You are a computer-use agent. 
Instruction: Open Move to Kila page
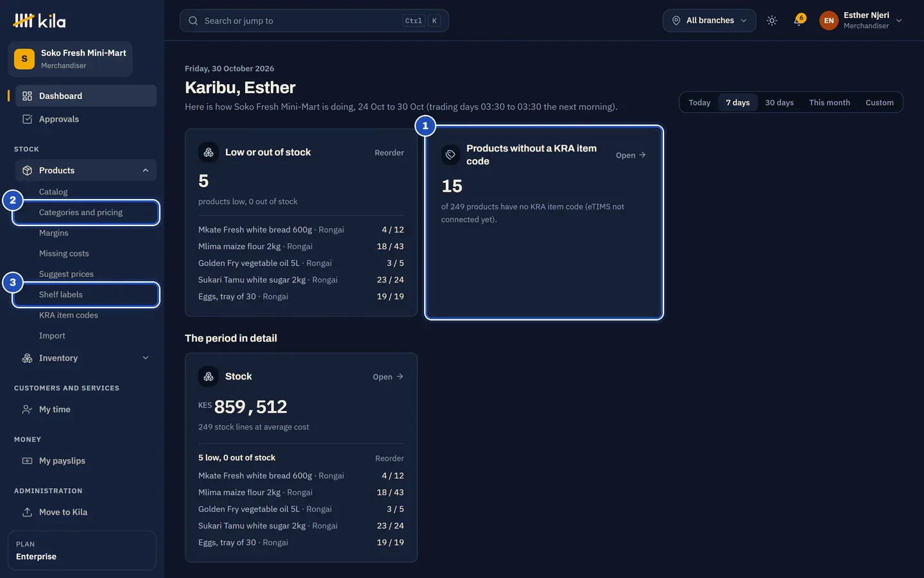coord(86,512)
